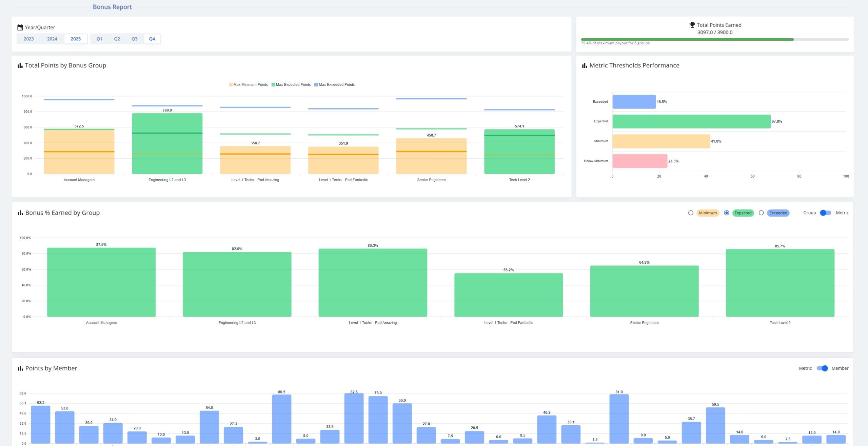868x446 pixels.
Task: Flip the Metric/Member toggle switch
Action: [822, 368]
